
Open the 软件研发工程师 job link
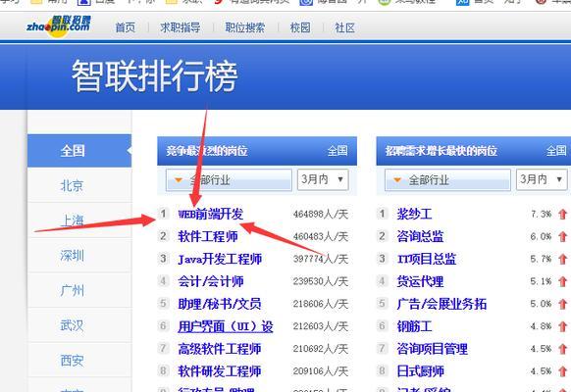[220, 371]
